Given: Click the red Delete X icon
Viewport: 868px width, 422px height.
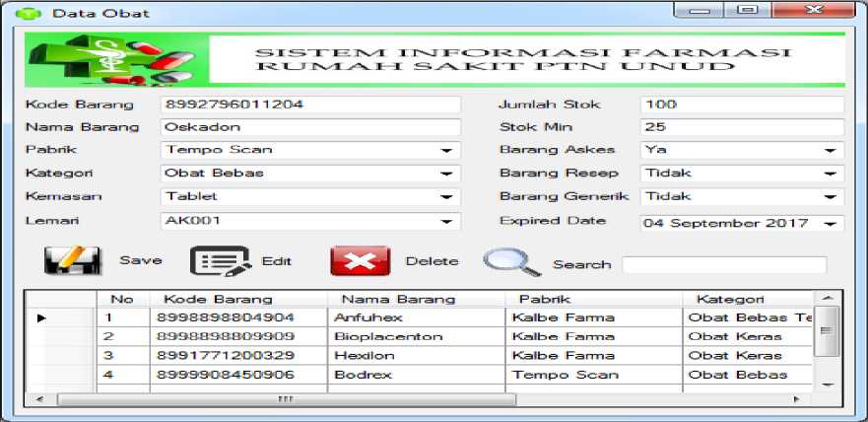Looking at the screenshot, I should (x=361, y=261).
